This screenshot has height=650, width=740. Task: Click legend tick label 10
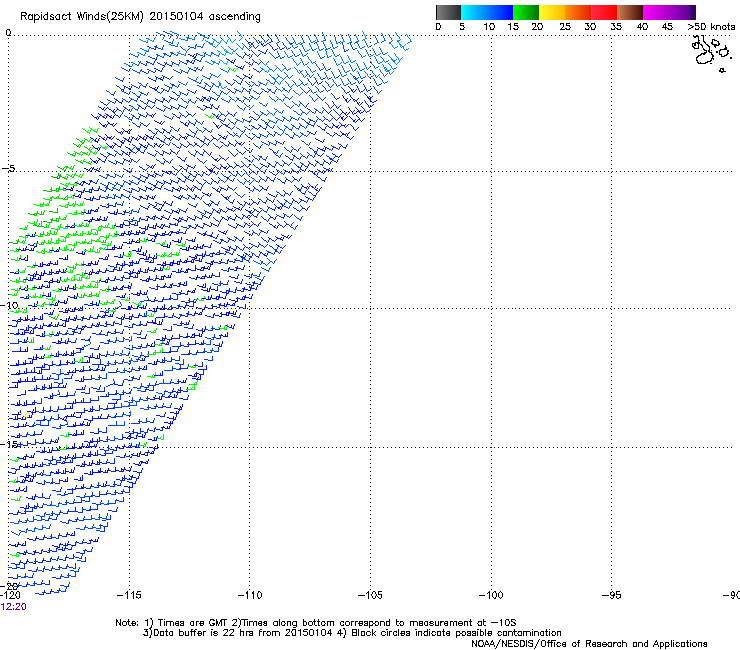tap(489, 26)
